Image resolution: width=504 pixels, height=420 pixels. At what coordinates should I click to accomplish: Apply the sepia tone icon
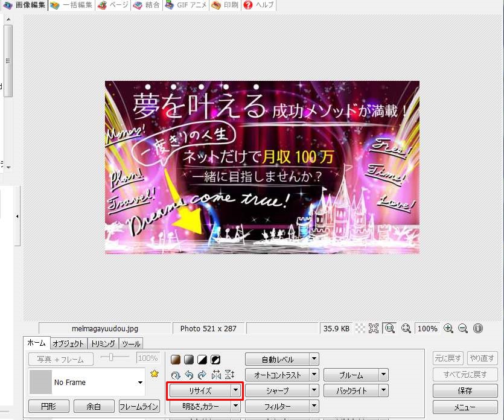[x=176, y=360]
